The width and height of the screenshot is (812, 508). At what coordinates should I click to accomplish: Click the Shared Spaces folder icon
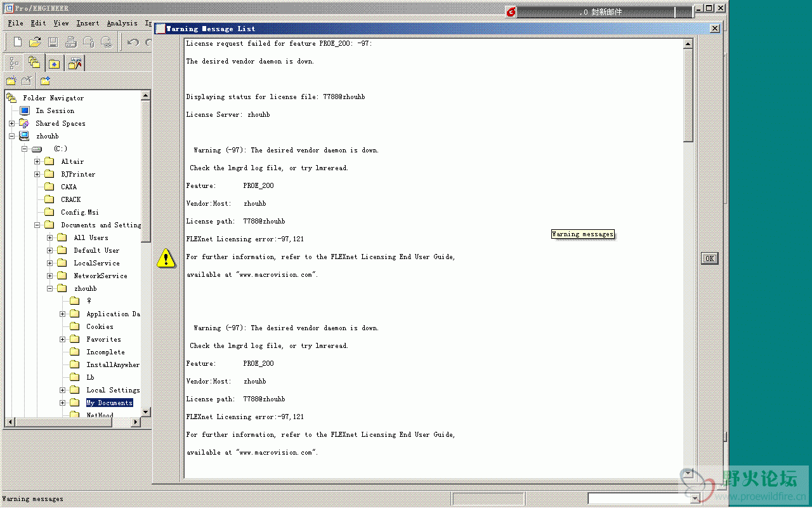coord(24,123)
